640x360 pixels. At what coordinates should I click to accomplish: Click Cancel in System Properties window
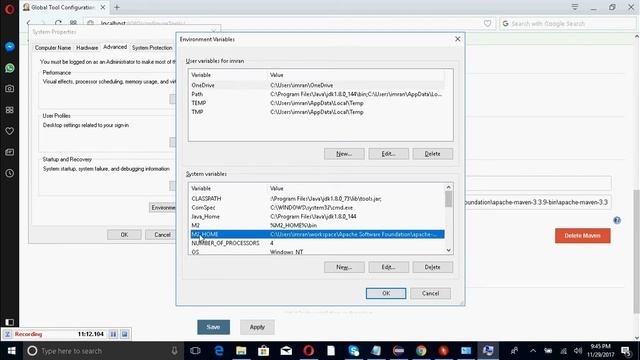click(x=162, y=235)
